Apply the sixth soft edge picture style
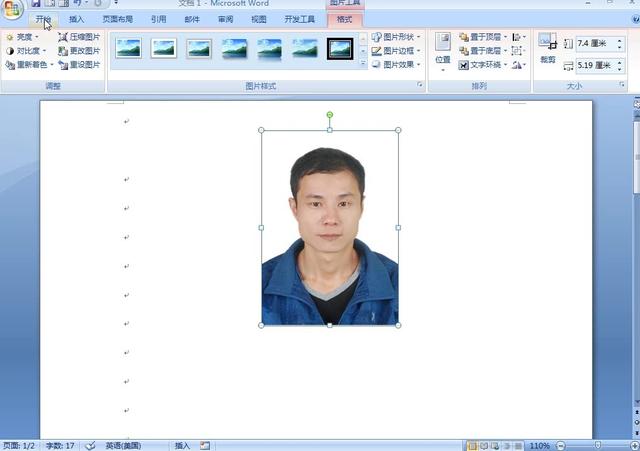Screen dimensions: 640x451 (x=305, y=49)
